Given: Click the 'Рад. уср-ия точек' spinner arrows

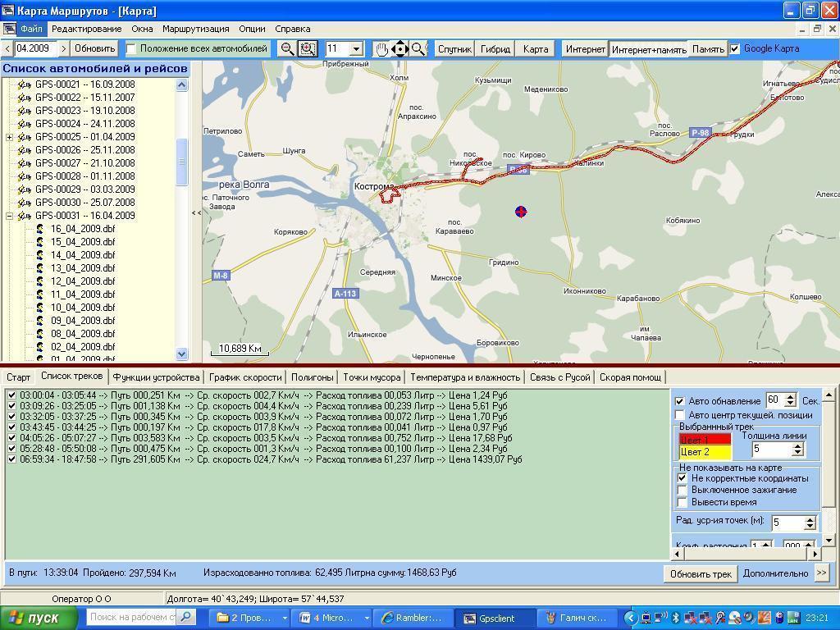Looking at the screenshot, I should coord(810,523).
